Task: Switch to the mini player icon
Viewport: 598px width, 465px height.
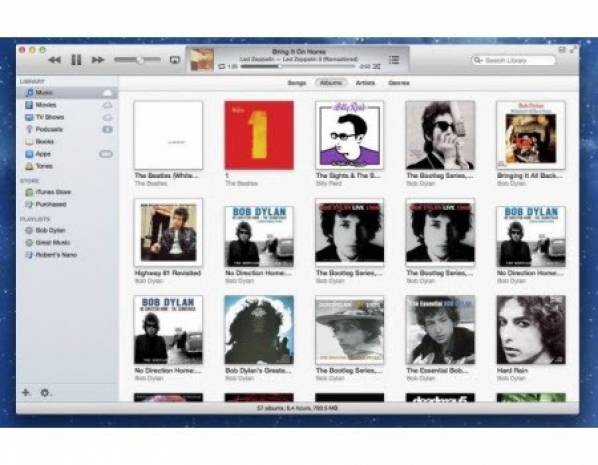Action: [x=562, y=50]
